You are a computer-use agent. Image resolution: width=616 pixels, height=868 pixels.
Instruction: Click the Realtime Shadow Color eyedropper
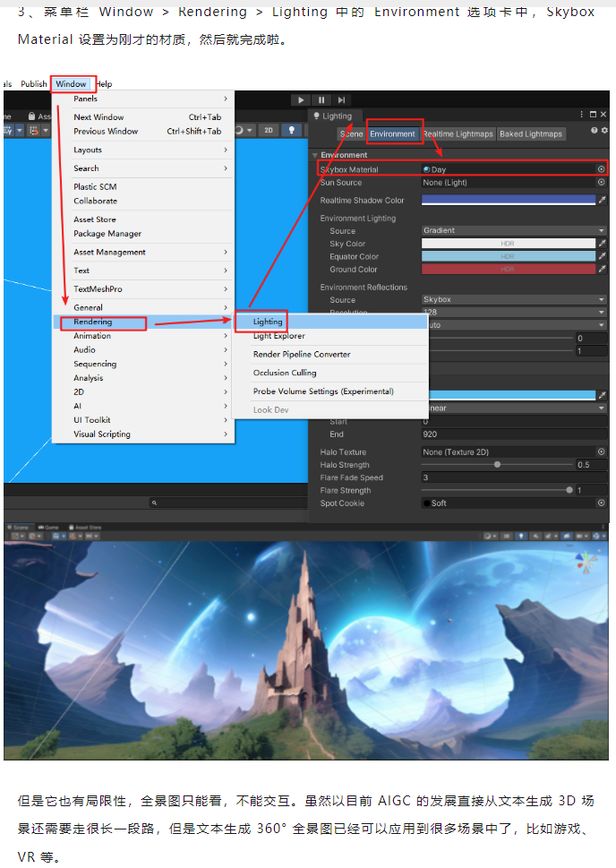point(603,200)
